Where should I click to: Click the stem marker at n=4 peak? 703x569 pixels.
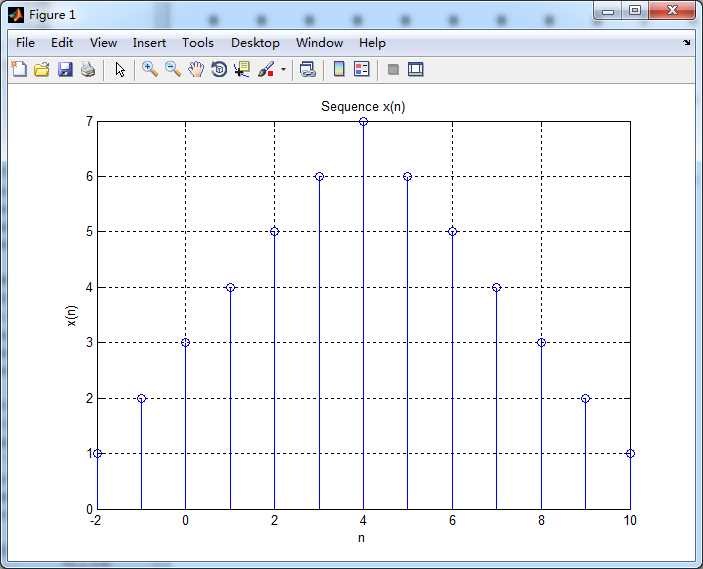click(364, 122)
